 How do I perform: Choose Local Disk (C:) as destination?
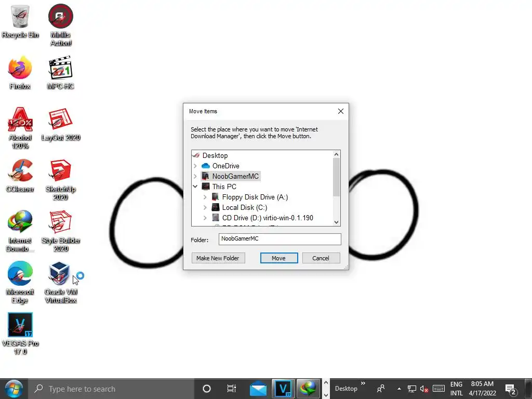pyautogui.click(x=244, y=208)
